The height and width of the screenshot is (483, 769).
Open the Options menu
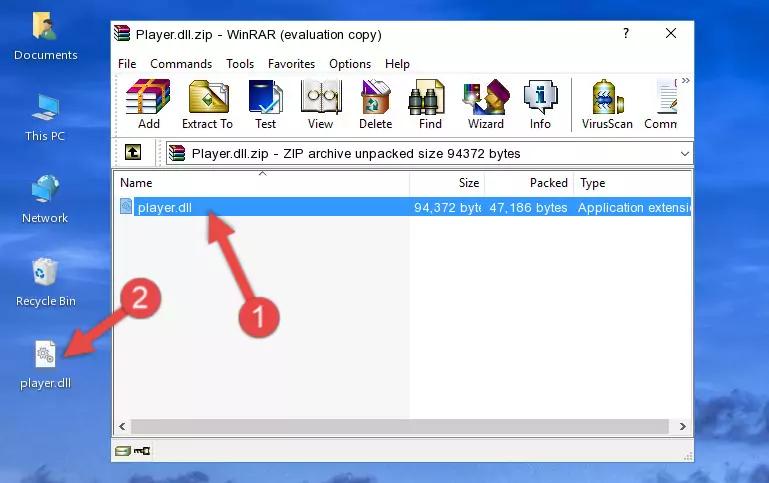tap(350, 64)
